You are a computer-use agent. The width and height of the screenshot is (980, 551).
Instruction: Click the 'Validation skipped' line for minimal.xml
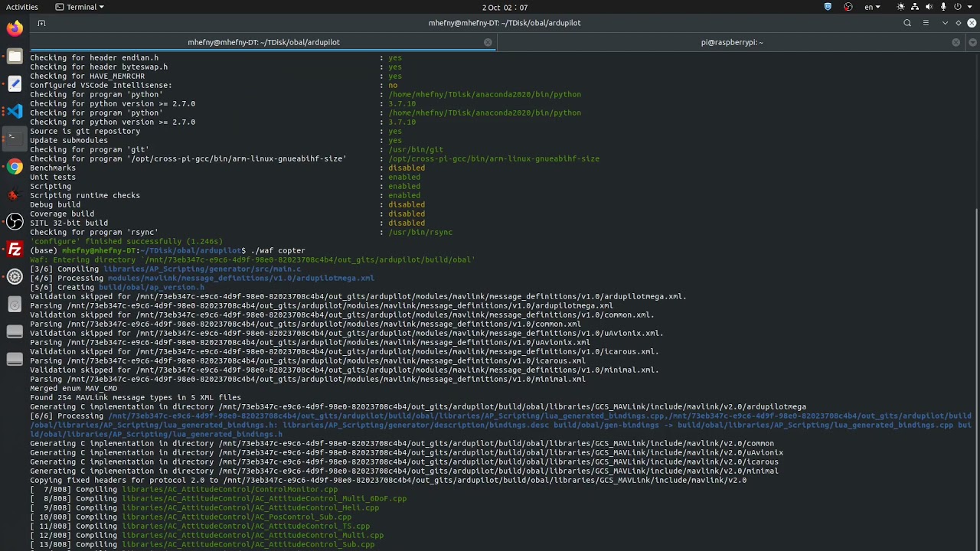[345, 370]
